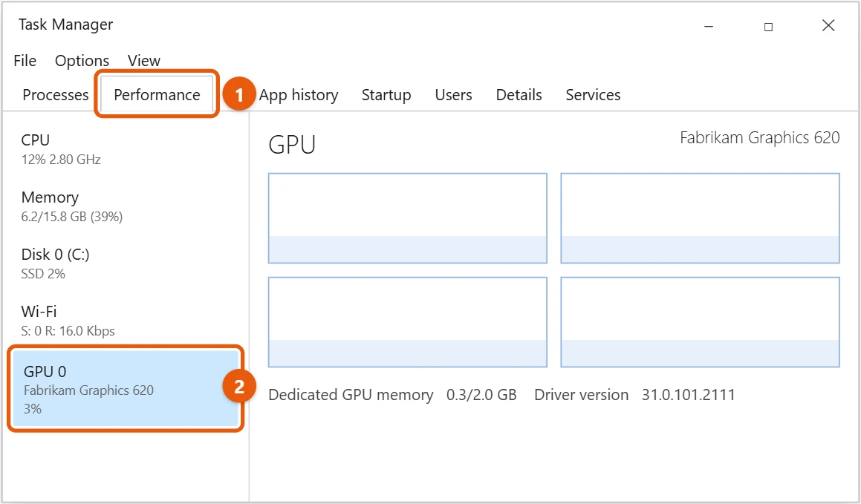Open the Options menu
This screenshot has width=861, height=504.
coord(82,60)
